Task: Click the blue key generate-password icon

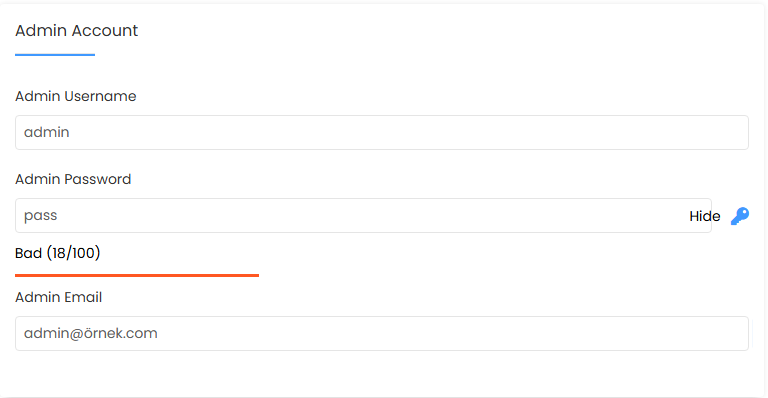Action: click(x=740, y=216)
